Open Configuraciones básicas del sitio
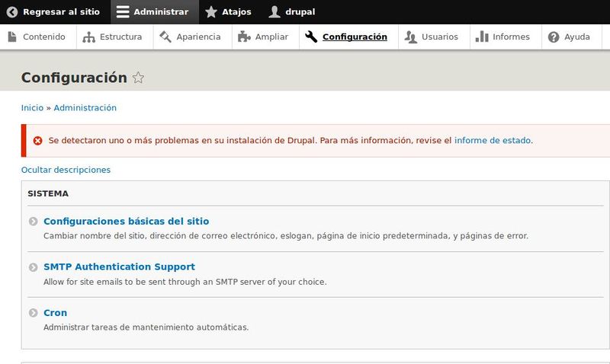Image resolution: width=610 pixels, height=364 pixels. [x=126, y=221]
